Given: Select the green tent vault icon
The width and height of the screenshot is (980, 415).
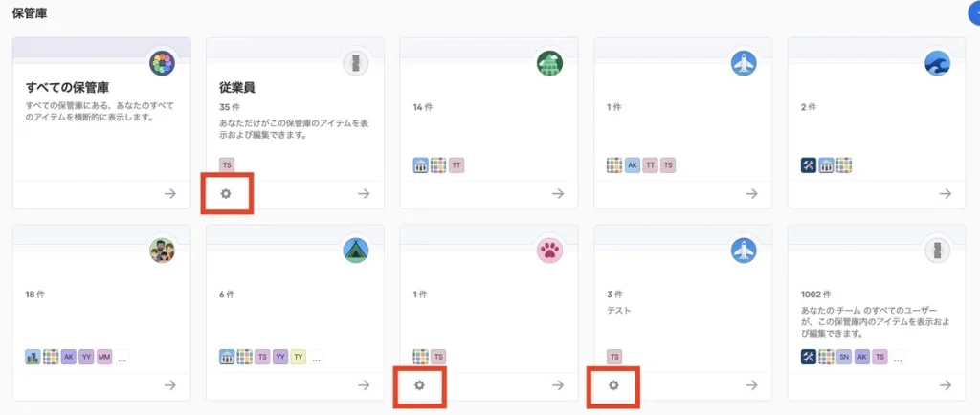Looking at the screenshot, I should click(356, 251).
